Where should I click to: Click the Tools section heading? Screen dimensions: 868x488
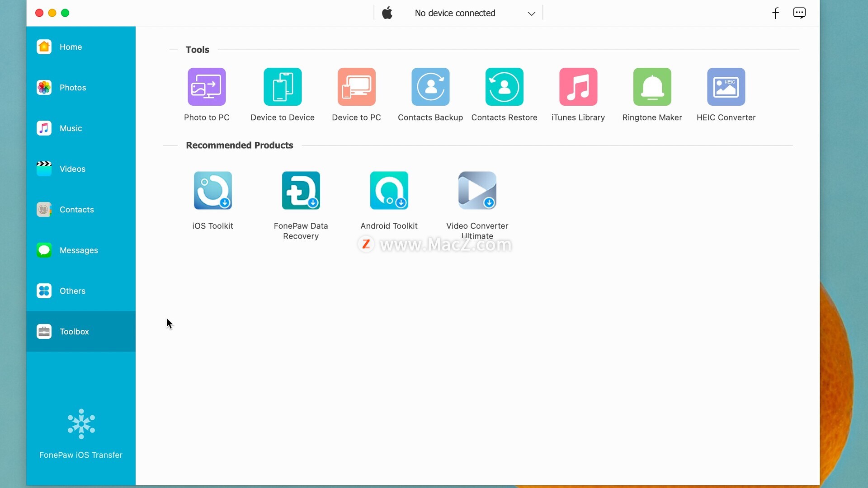[198, 50]
